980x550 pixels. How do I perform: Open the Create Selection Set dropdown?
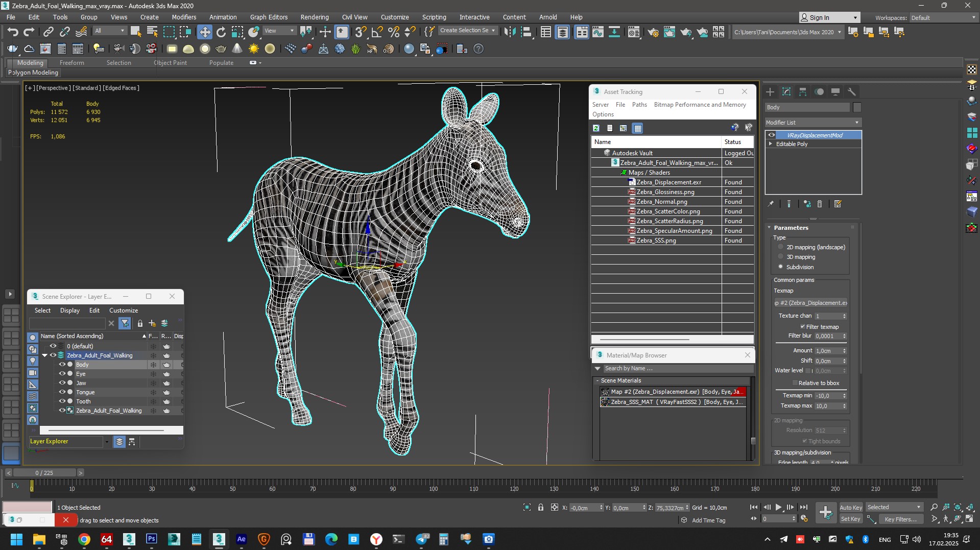tap(468, 31)
